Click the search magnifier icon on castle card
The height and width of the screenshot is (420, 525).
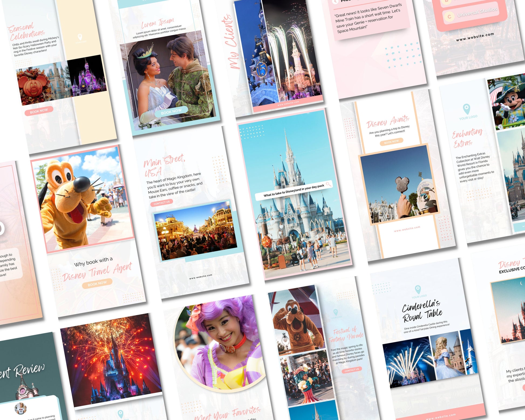point(328,184)
